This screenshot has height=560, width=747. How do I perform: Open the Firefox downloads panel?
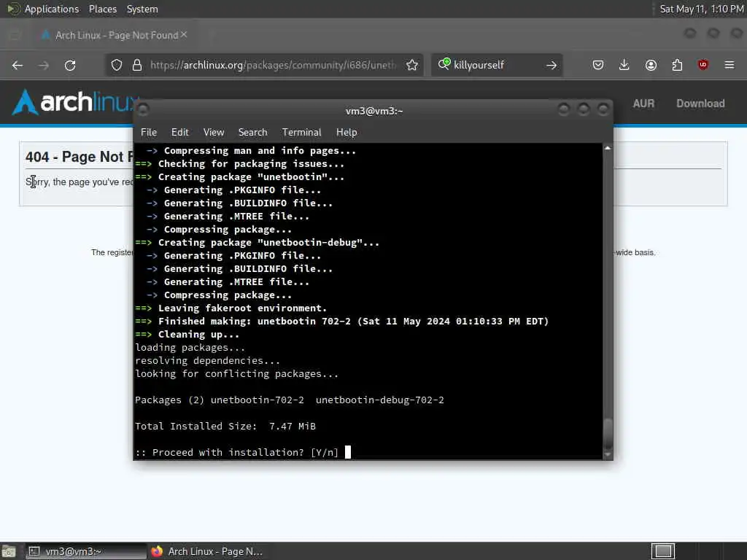click(624, 65)
